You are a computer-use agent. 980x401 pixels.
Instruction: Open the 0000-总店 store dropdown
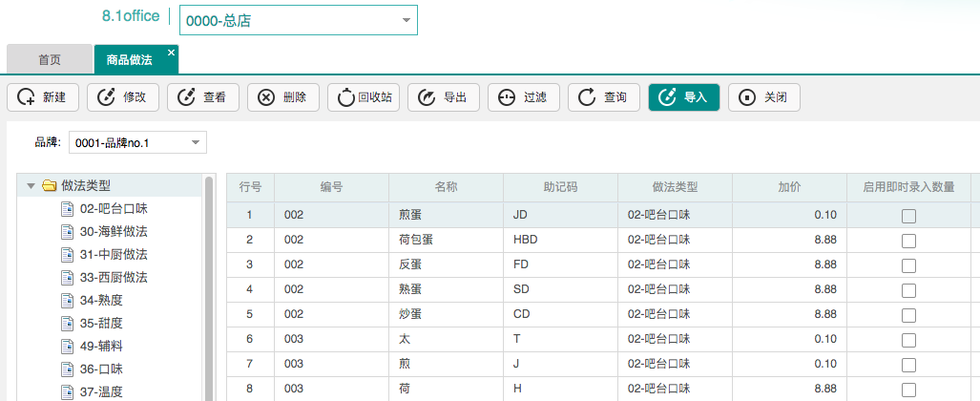point(406,20)
